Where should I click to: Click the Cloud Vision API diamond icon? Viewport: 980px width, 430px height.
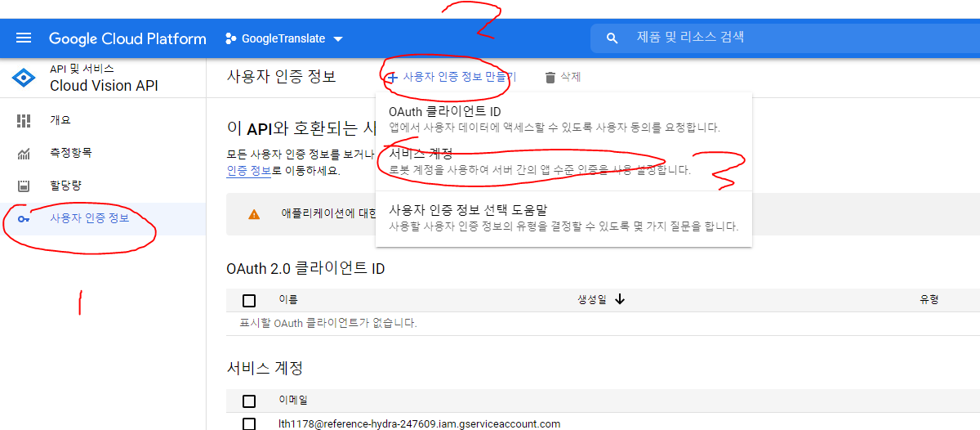click(23, 78)
